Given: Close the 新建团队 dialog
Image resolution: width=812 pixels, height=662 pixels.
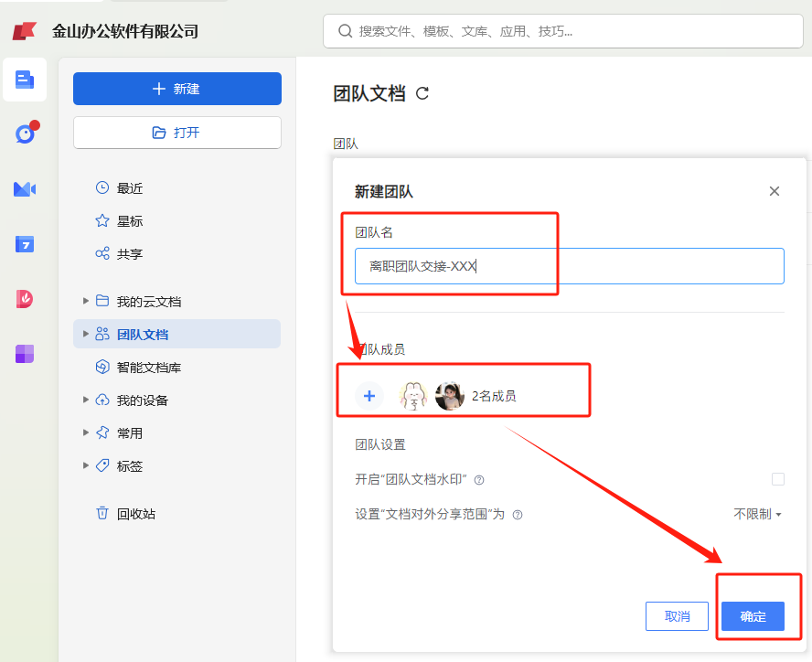Looking at the screenshot, I should pos(775,191).
